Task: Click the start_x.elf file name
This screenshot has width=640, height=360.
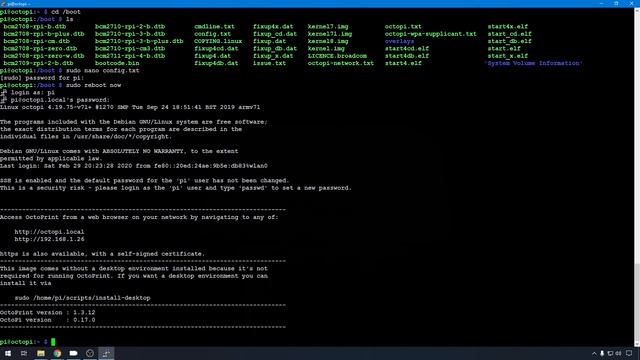Action: tap(508, 56)
